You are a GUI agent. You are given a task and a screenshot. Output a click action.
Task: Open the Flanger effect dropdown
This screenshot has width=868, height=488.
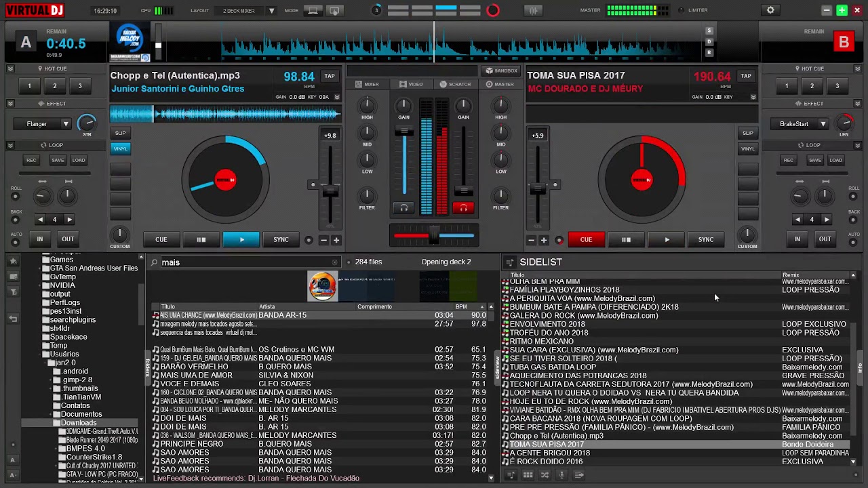click(66, 124)
